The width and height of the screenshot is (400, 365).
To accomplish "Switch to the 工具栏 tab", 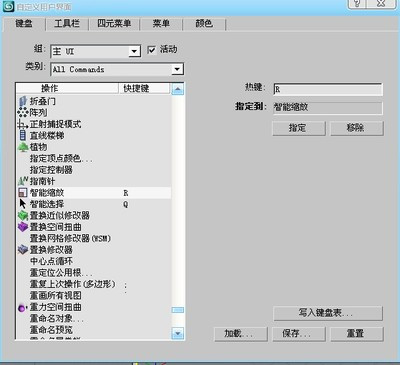I will click(67, 24).
